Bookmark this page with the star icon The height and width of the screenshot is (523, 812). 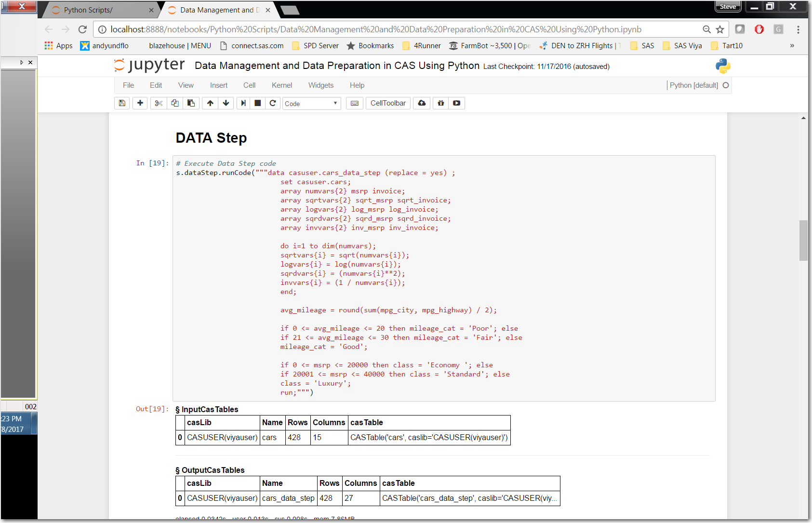point(720,29)
